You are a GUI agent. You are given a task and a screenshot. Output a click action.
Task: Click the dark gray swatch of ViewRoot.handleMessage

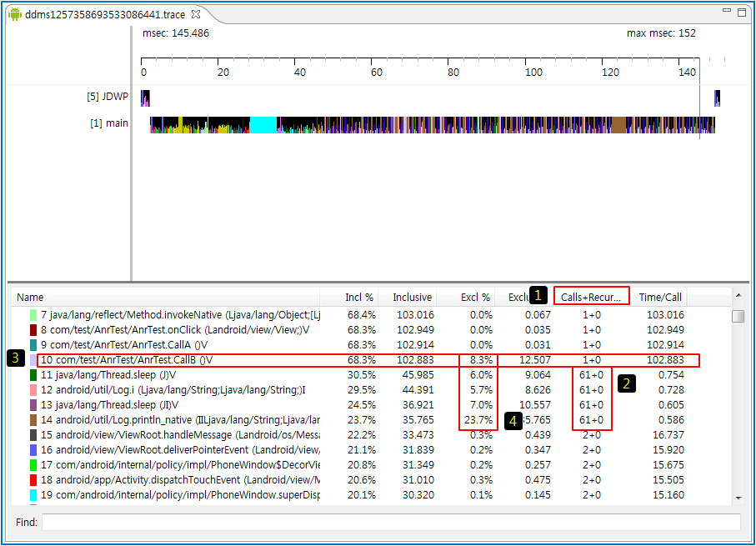[x=33, y=435]
